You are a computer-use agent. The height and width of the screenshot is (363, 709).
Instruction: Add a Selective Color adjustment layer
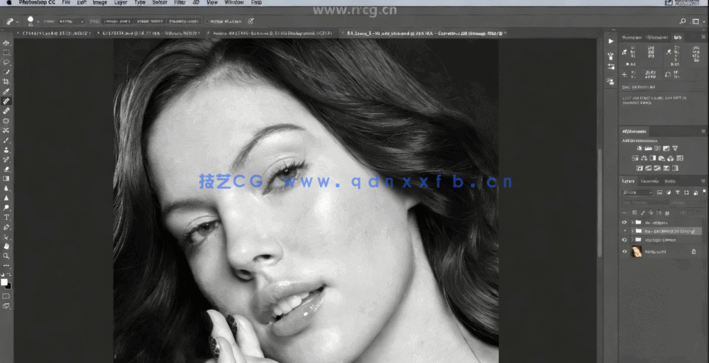click(666, 168)
